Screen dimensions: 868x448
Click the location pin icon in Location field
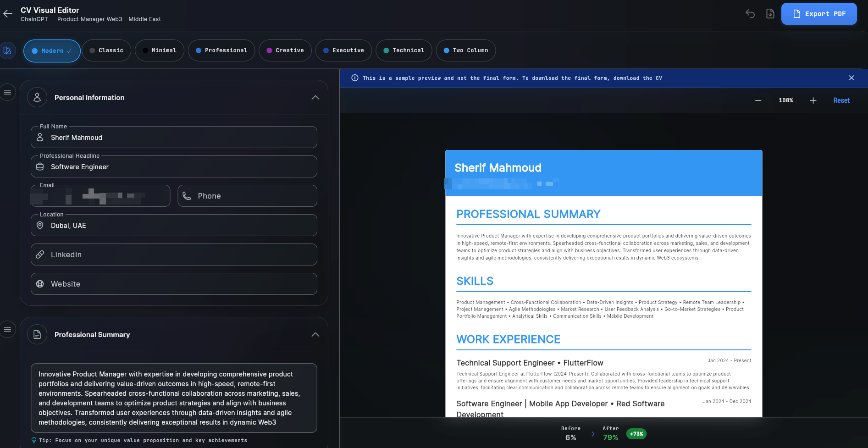click(40, 225)
